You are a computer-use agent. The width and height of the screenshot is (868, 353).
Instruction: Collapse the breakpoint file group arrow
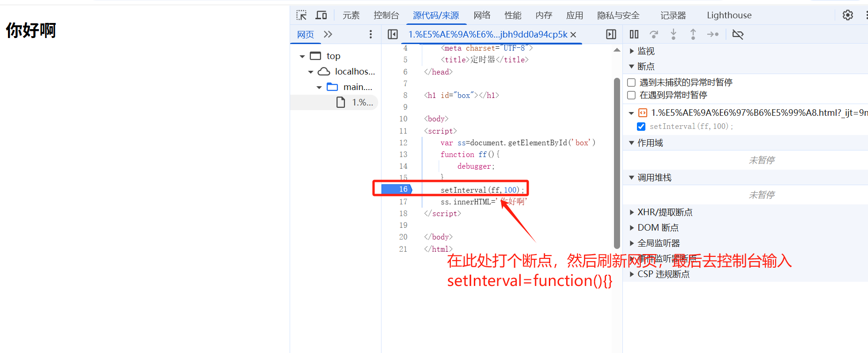[631, 113]
